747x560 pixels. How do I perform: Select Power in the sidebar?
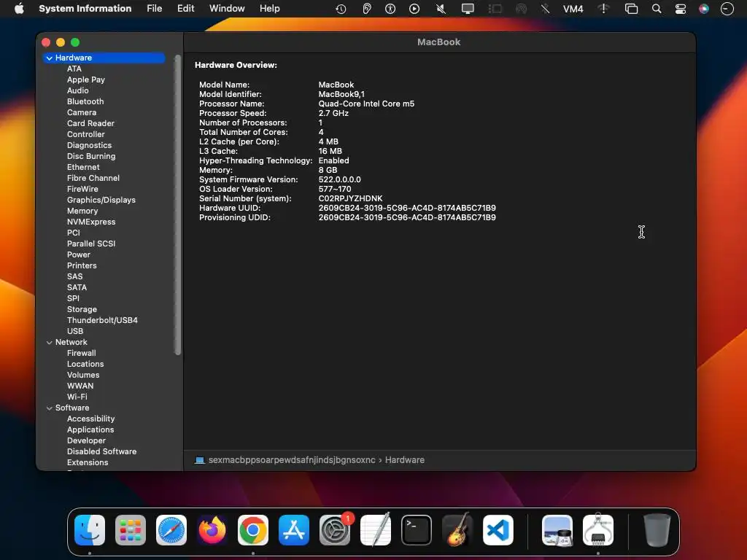pos(79,254)
